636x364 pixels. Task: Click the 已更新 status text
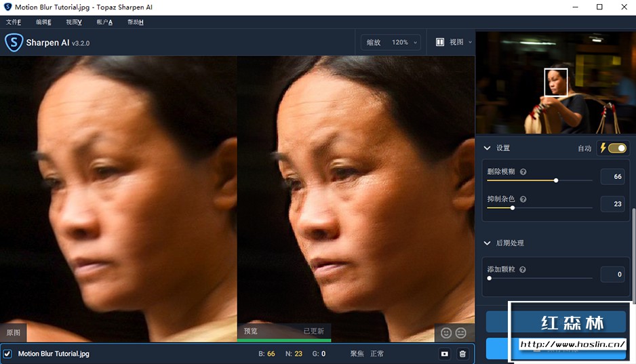tap(313, 331)
